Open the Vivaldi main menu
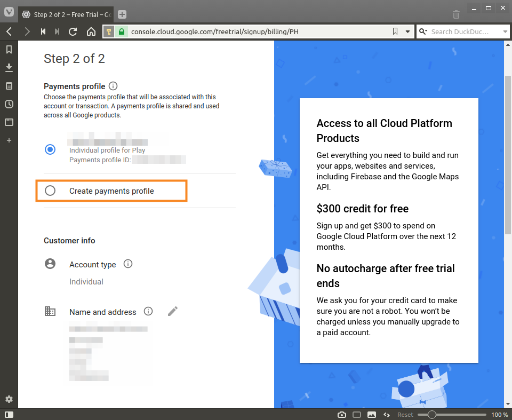Screen dimensions: 512x420 click(9, 12)
